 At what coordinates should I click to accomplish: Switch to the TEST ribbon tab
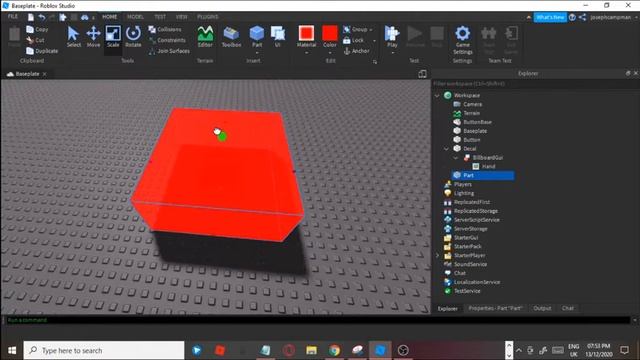tap(160, 17)
